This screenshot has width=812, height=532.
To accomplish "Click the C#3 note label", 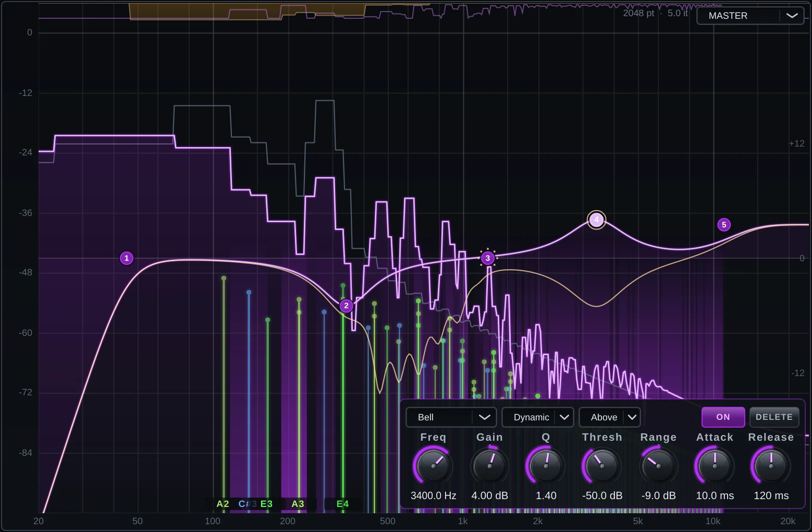I will pyautogui.click(x=248, y=504).
